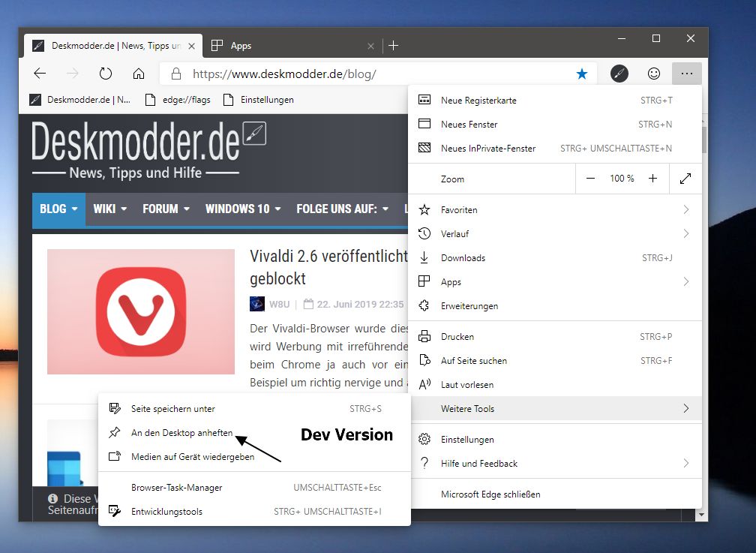Select An den Desktop anheften
The width and height of the screenshot is (756, 553).
(254, 433)
